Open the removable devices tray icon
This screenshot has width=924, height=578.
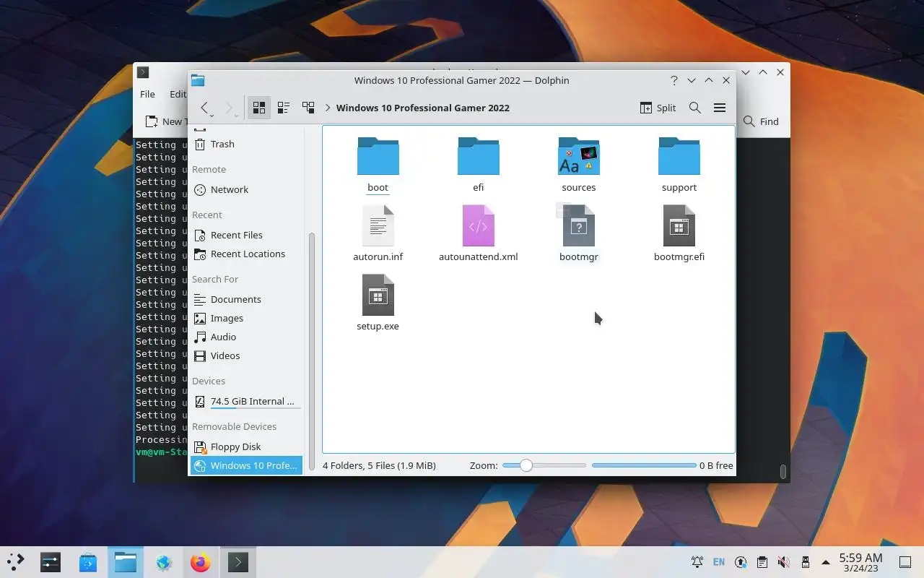pos(805,562)
